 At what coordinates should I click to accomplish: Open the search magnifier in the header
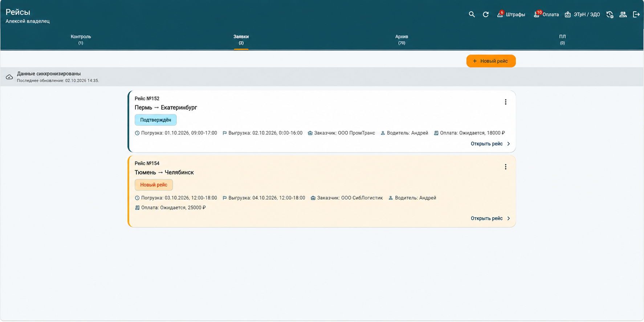[472, 15]
